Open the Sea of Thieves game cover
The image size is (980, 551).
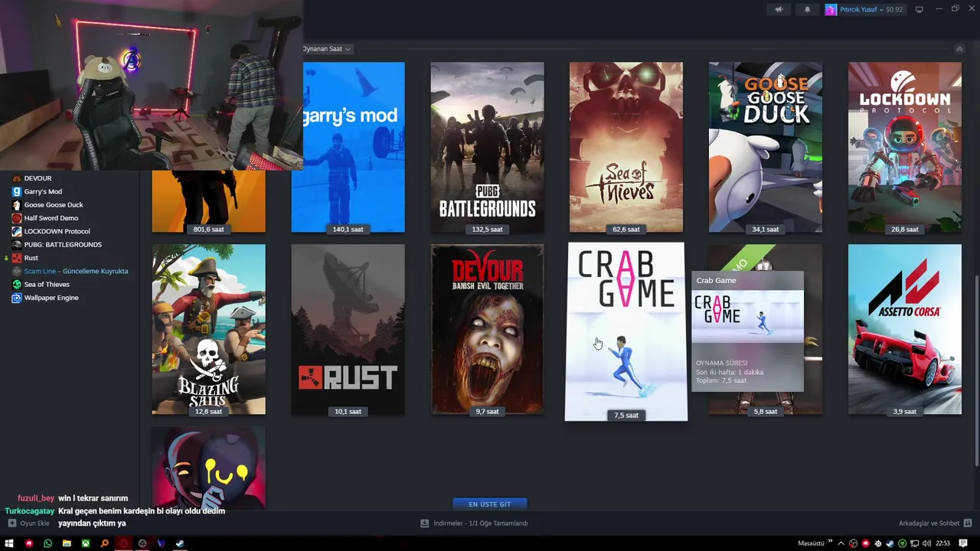[626, 147]
